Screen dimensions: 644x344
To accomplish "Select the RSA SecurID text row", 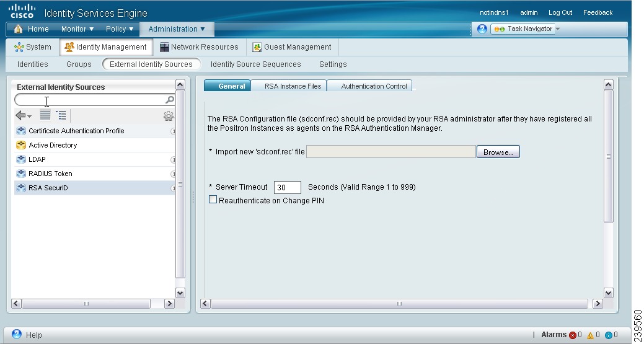I will (x=48, y=188).
